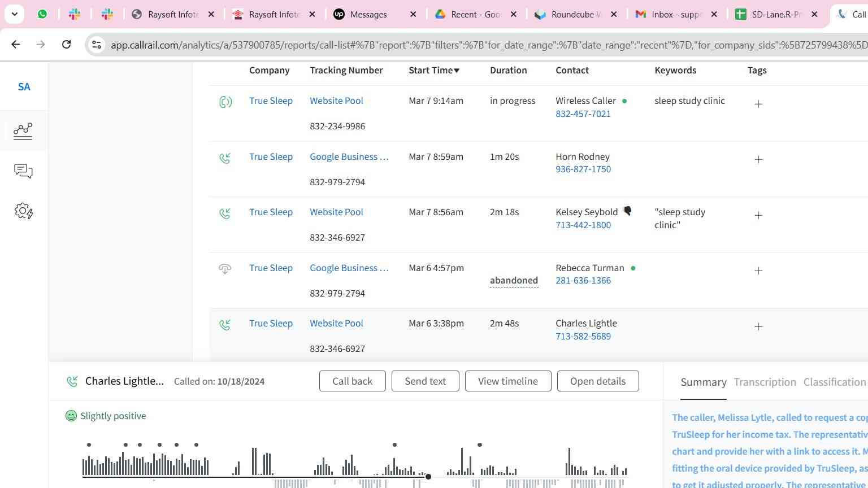The height and width of the screenshot is (488, 868).
Task: Add a tag to Rebecca Turman call
Action: coord(758,271)
